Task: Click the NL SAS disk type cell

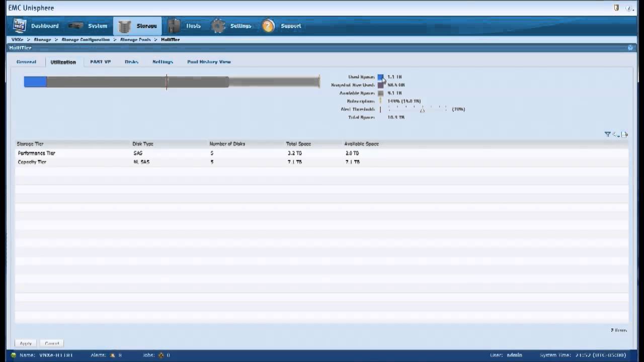Action: pos(141,162)
